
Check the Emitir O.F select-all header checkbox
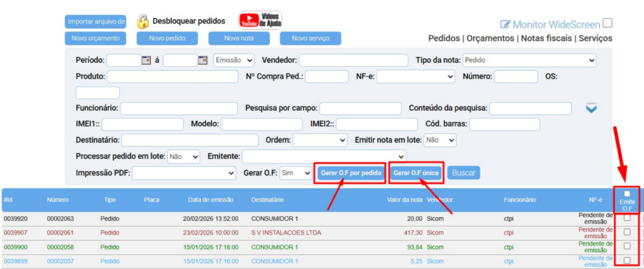tap(627, 193)
